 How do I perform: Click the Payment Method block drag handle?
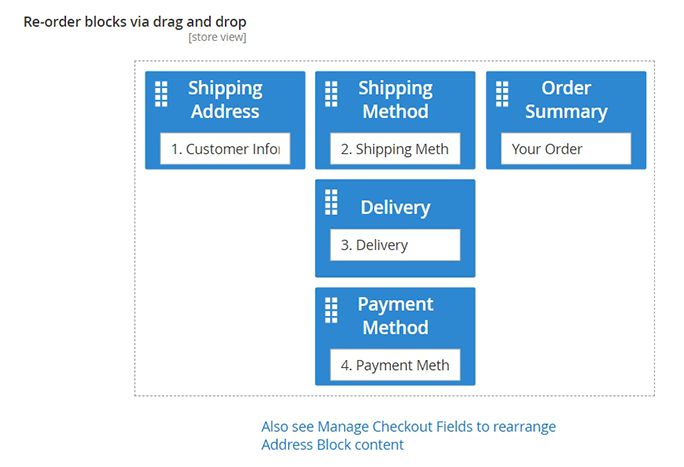pyautogui.click(x=331, y=309)
